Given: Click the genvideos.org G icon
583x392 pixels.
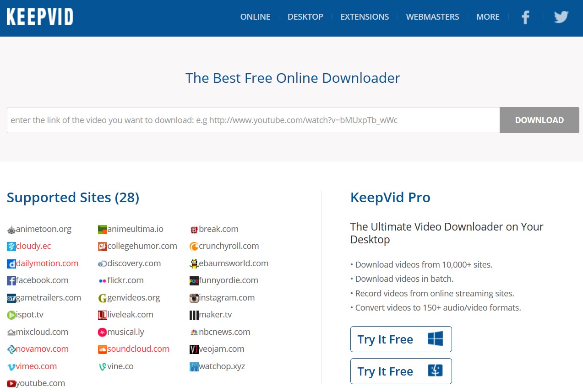Looking at the screenshot, I should (103, 298).
